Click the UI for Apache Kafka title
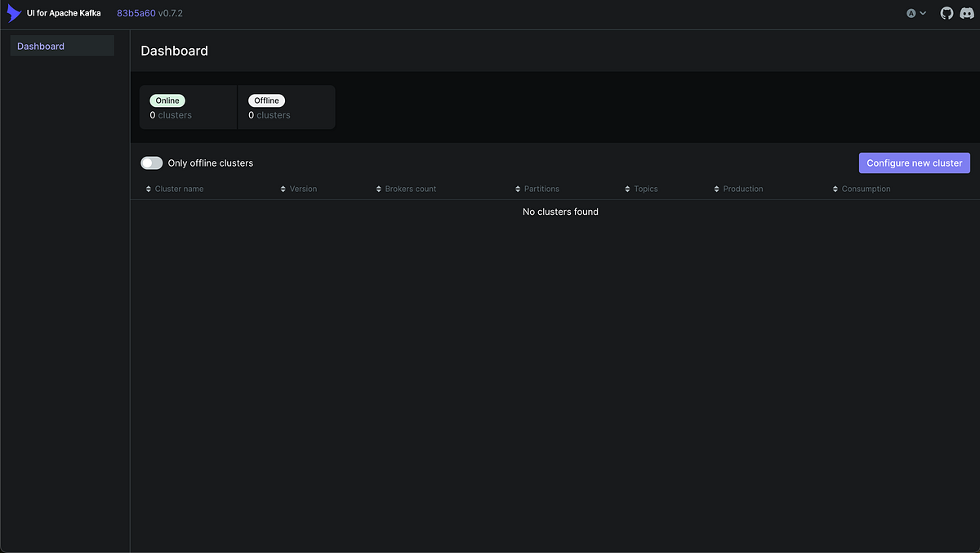Image resolution: width=980 pixels, height=553 pixels. point(63,12)
